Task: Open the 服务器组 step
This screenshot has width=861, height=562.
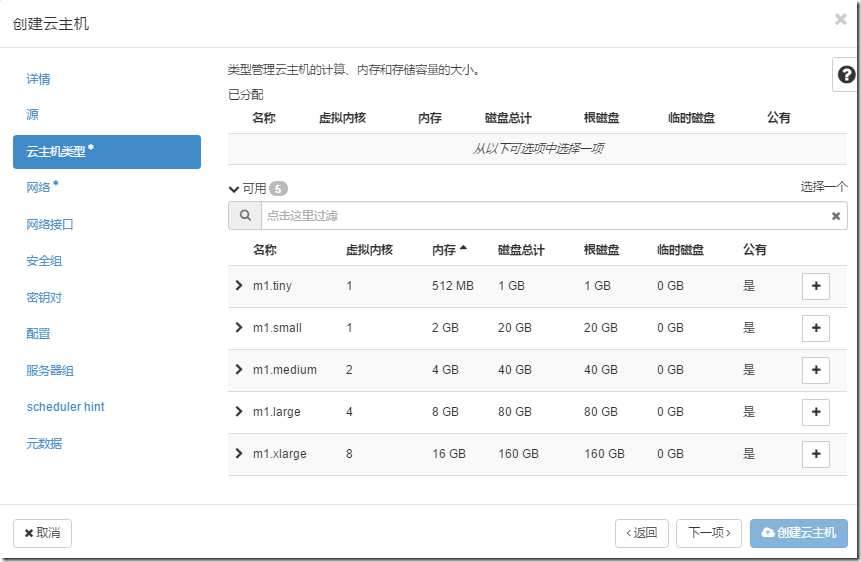Action: tap(50, 370)
